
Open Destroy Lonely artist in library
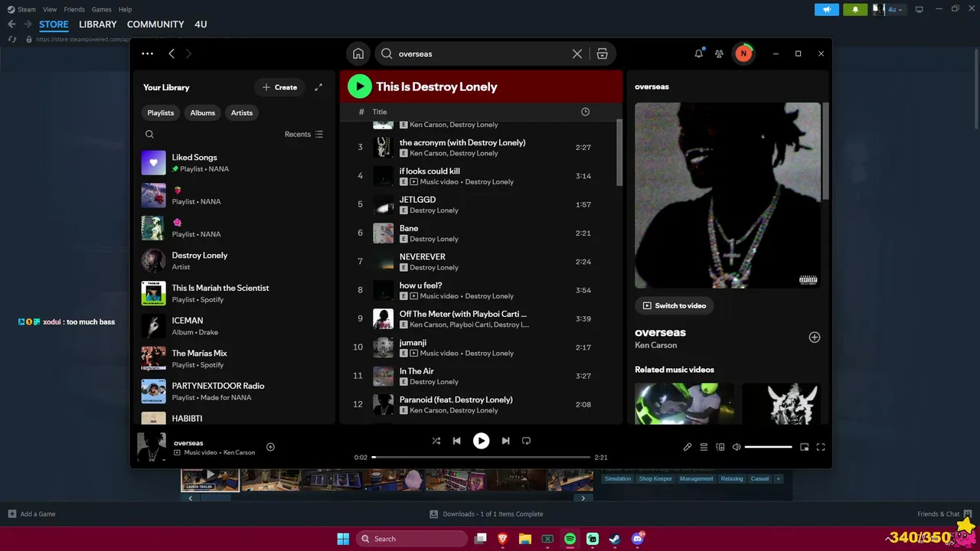coord(234,261)
